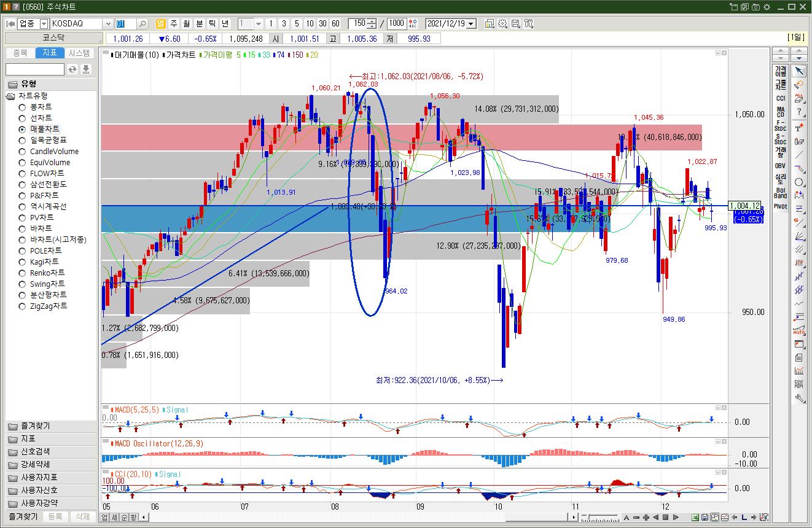Click the erase-all drawings eraser icon

(x=798, y=98)
